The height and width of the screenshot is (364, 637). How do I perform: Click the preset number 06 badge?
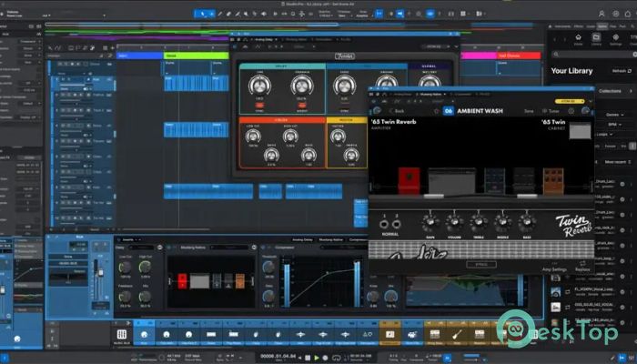pyautogui.click(x=448, y=111)
